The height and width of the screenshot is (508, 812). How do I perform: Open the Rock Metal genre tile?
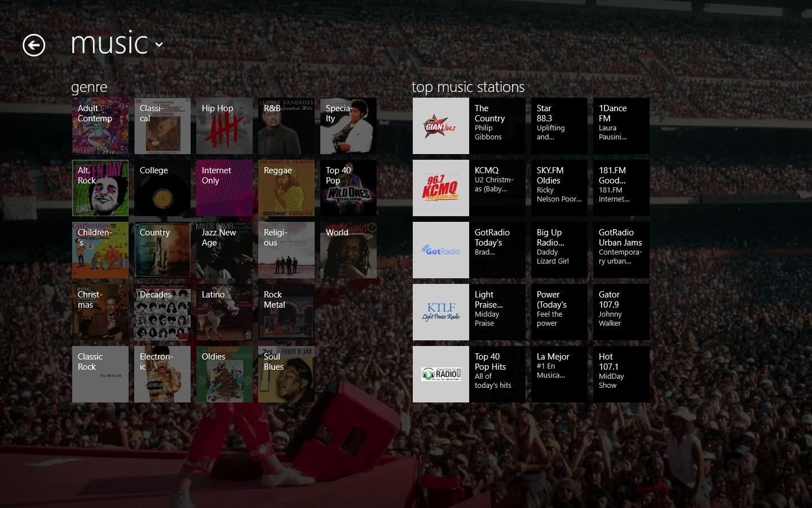click(286, 312)
